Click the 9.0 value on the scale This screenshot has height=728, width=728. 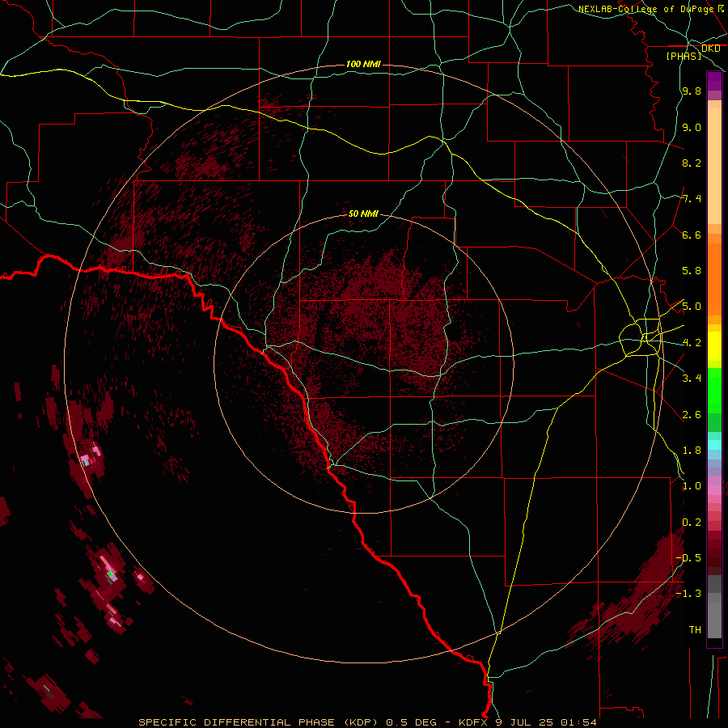(692, 127)
